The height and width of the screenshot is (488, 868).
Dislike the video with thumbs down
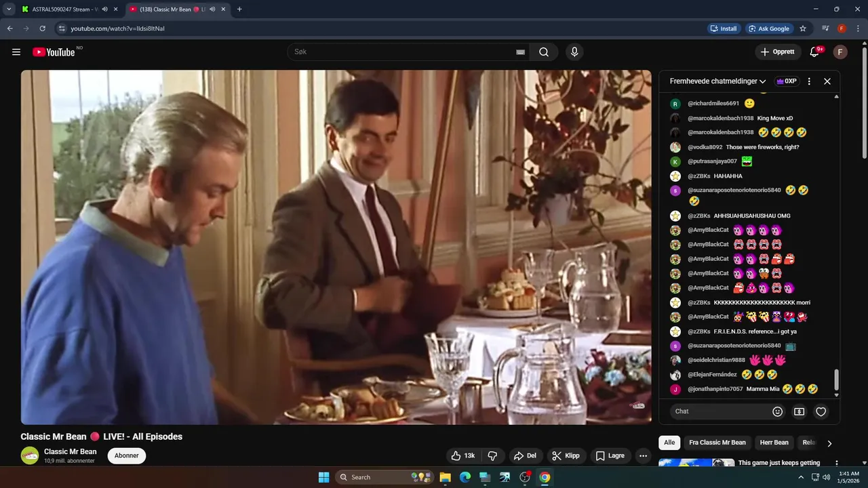point(493,455)
